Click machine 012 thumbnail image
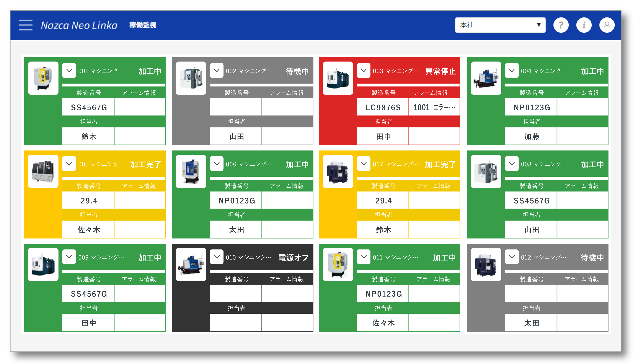Image resolution: width=633 pixels, height=364 pixels. click(486, 264)
